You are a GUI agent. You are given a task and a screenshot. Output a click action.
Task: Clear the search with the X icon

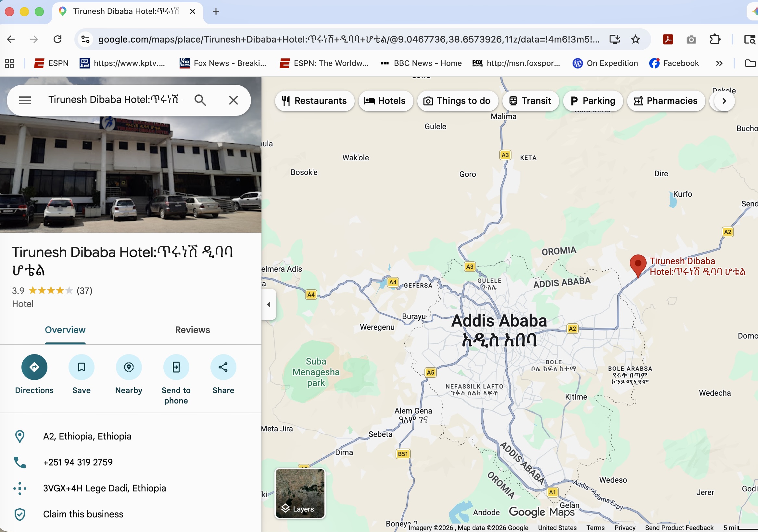234,100
